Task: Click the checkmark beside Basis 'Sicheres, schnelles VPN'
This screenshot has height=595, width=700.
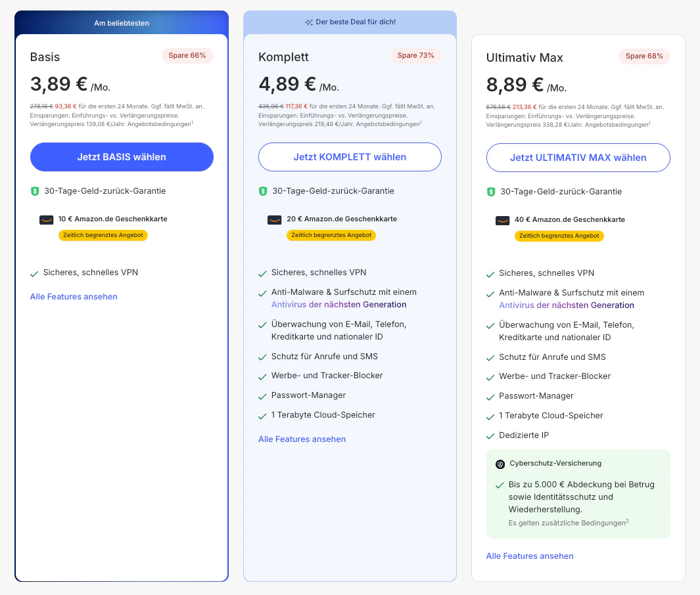Action: point(34,274)
